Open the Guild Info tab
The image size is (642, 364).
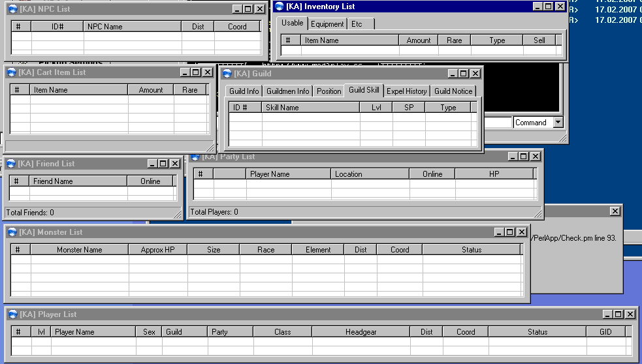[244, 91]
